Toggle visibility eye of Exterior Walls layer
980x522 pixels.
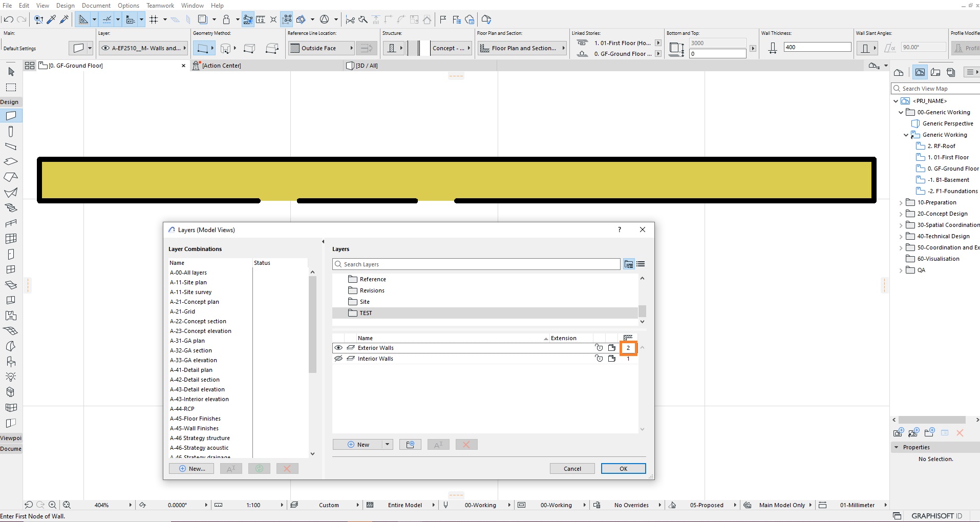(x=338, y=348)
